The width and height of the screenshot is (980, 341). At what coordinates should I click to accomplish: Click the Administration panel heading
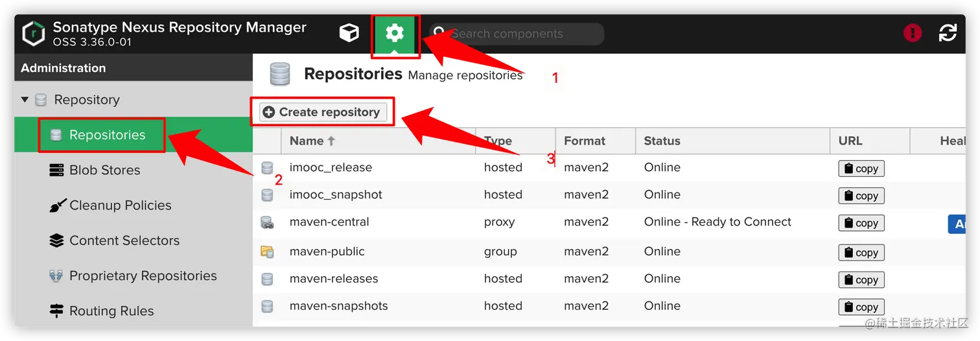coord(63,68)
